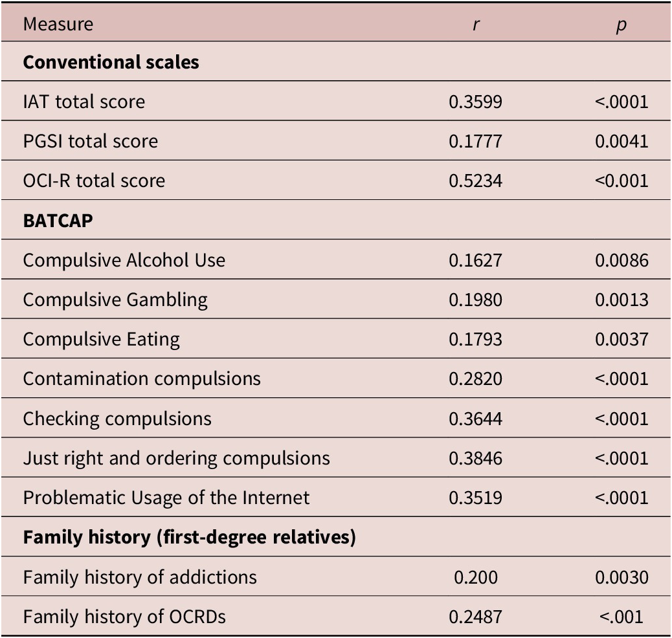The image size is (672, 638).
Task: Select the p value 0.0041
Action: click(622, 141)
